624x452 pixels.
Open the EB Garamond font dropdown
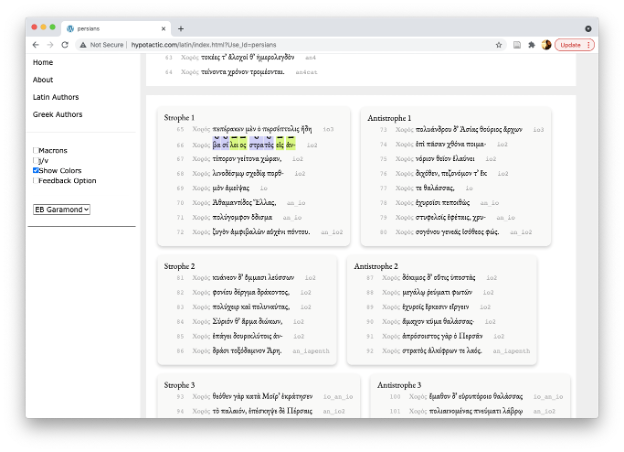(x=61, y=209)
